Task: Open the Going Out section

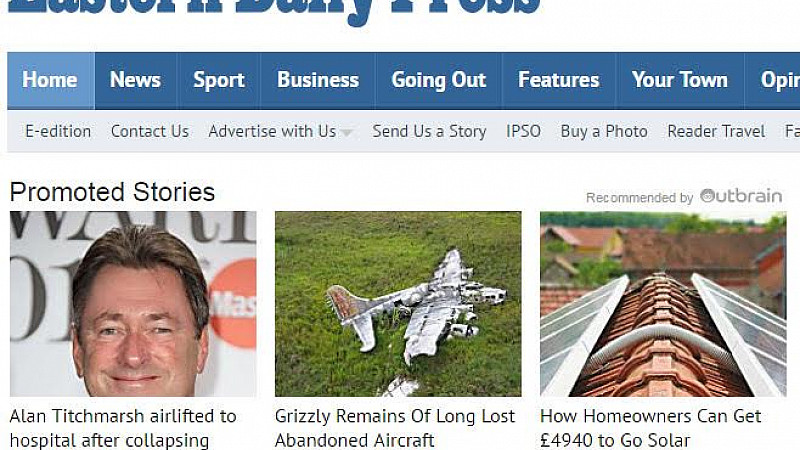Action: pyautogui.click(x=439, y=81)
